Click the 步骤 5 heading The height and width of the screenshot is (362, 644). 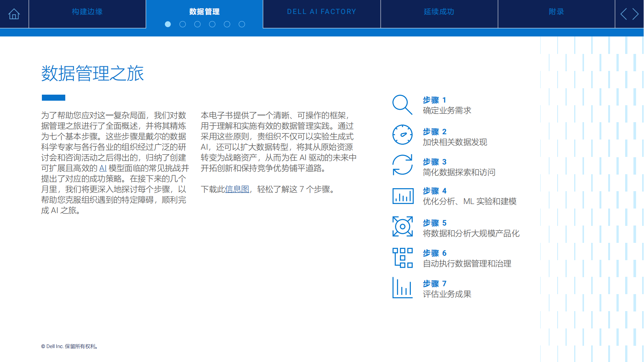point(434,223)
